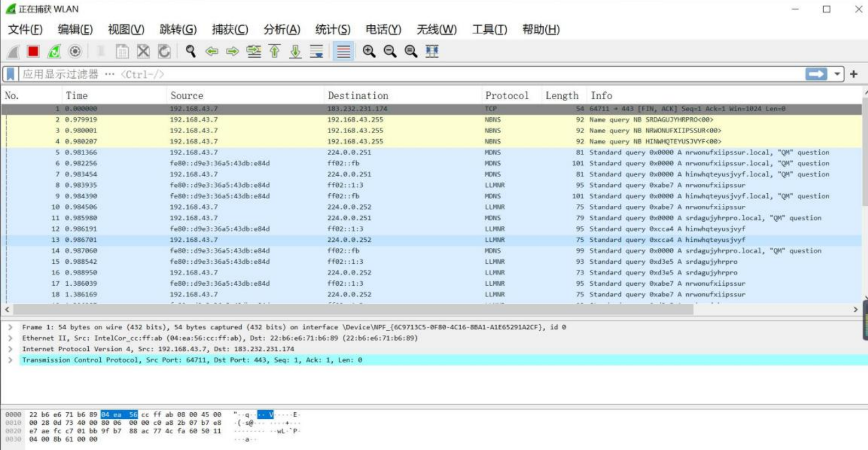Select packet 13 LLMNR hinwhqteyusjvyf row
This screenshot has height=450, width=868.
pyautogui.click(x=431, y=240)
